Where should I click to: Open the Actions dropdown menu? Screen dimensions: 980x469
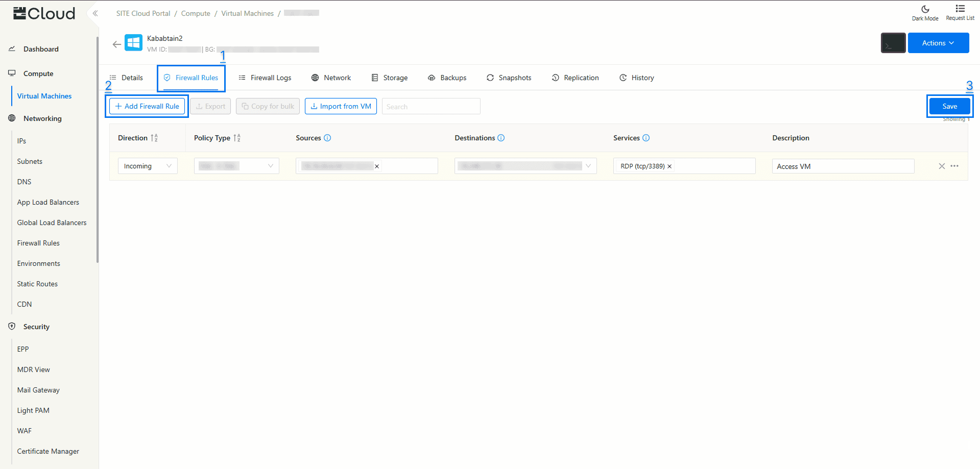pos(938,43)
